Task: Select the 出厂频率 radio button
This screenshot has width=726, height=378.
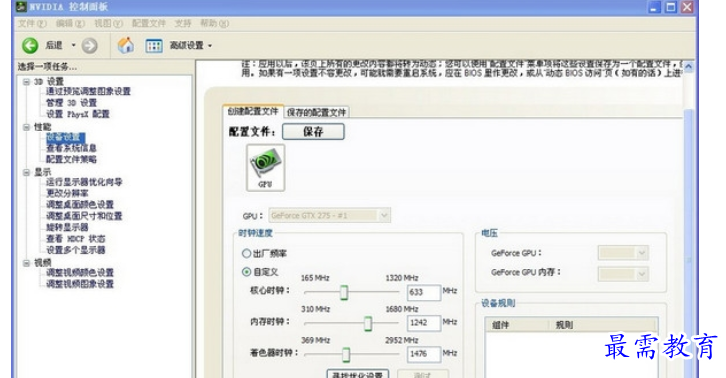Action: tap(246, 253)
